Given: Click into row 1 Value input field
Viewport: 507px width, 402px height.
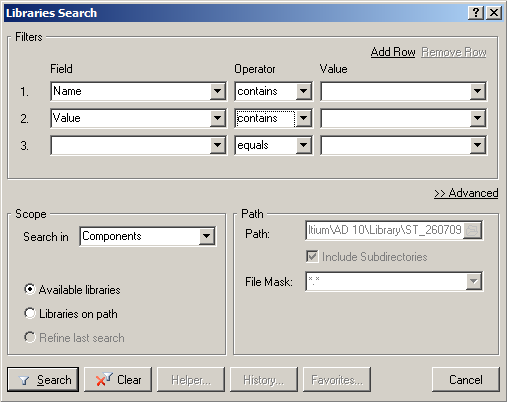Looking at the screenshot, I should tap(396, 91).
